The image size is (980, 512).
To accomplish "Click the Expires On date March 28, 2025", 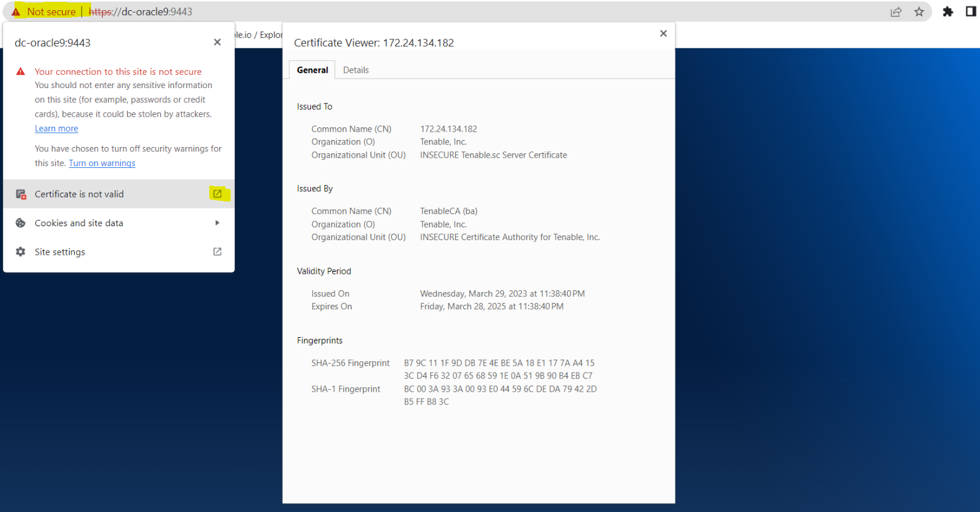I will coord(492,306).
